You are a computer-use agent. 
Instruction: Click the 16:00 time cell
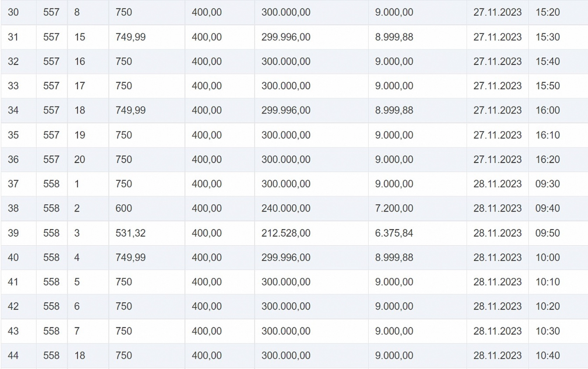pos(547,110)
